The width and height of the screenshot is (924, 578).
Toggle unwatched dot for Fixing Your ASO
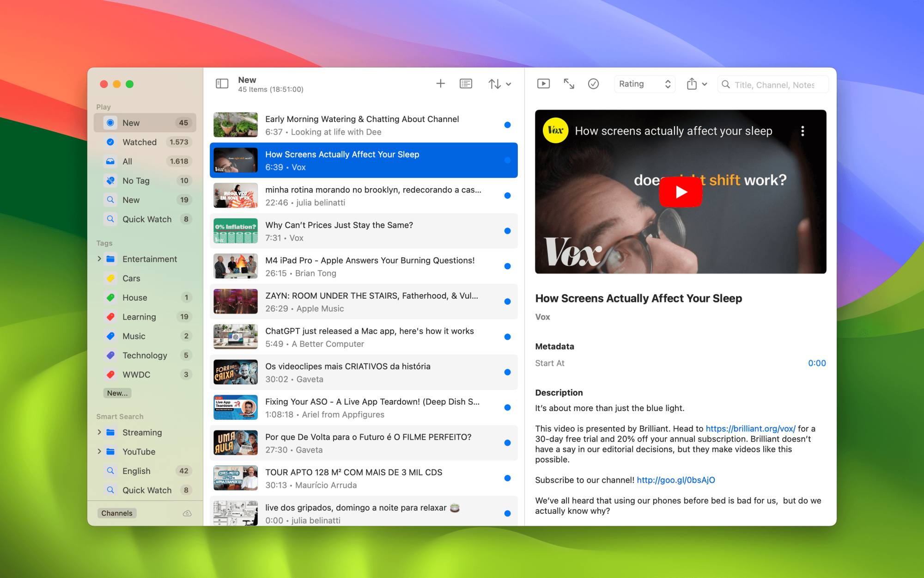tap(507, 407)
